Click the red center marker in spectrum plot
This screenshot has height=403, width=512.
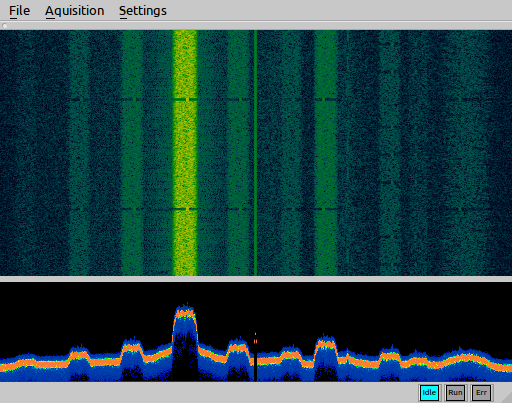click(256, 338)
